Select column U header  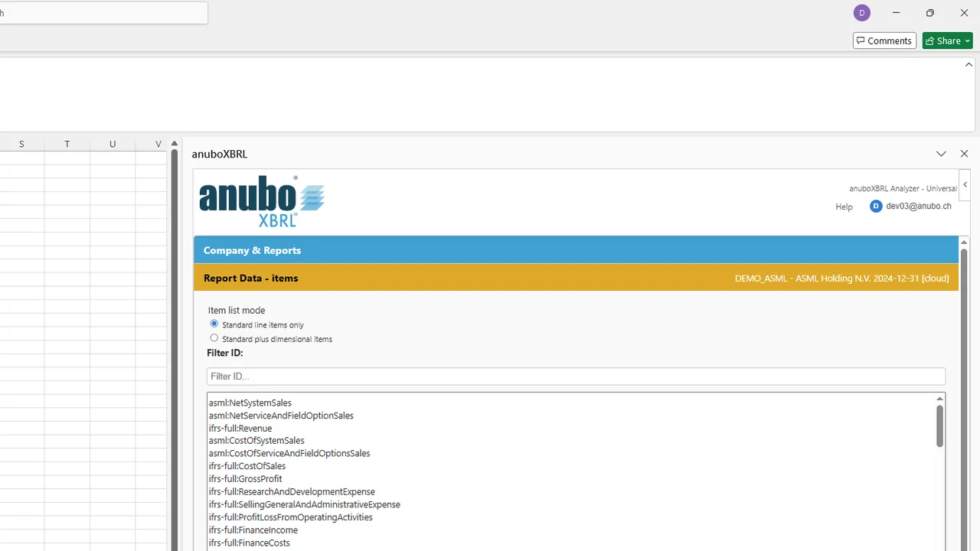(x=113, y=144)
